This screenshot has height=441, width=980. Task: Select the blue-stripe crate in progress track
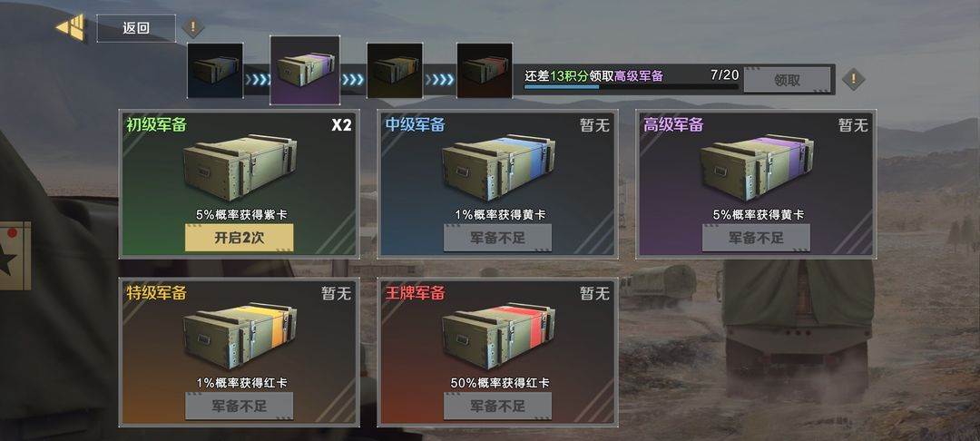click(x=215, y=71)
